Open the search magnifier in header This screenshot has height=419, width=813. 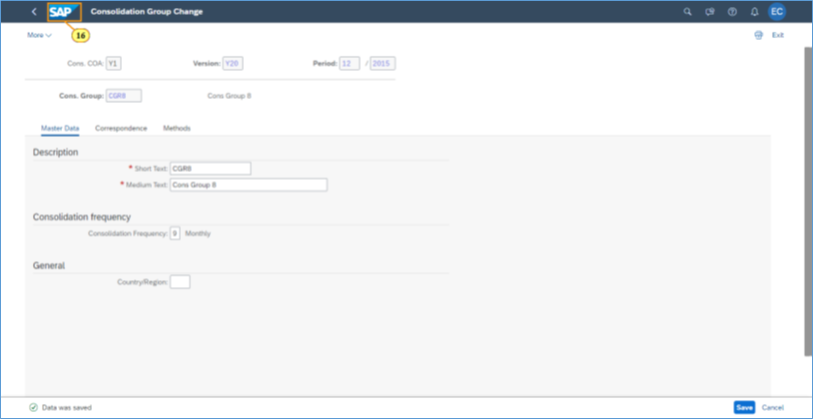click(687, 12)
